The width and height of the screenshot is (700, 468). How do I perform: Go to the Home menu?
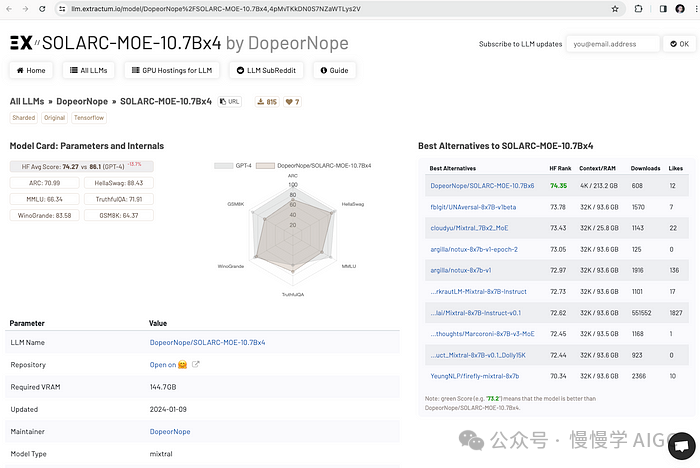point(30,71)
